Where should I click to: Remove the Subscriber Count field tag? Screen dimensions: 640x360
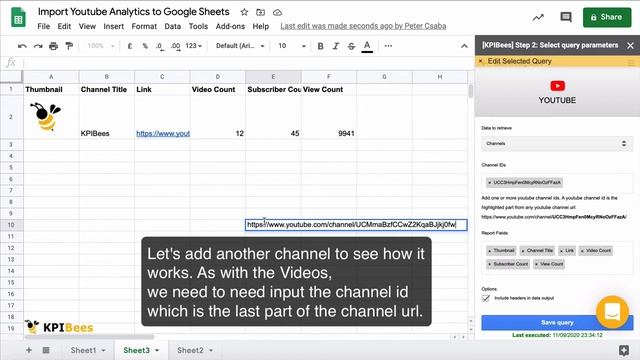489,264
